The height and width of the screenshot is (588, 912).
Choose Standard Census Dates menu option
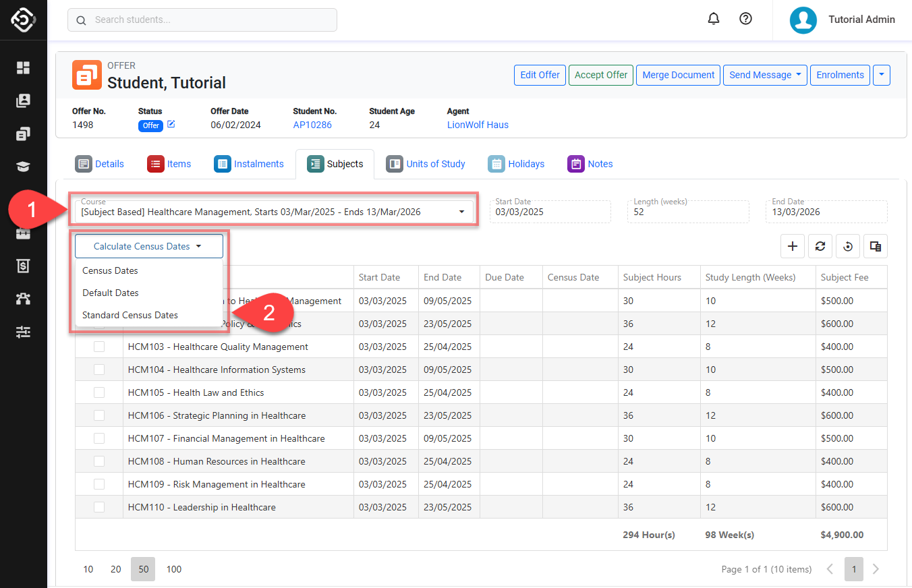pos(130,315)
